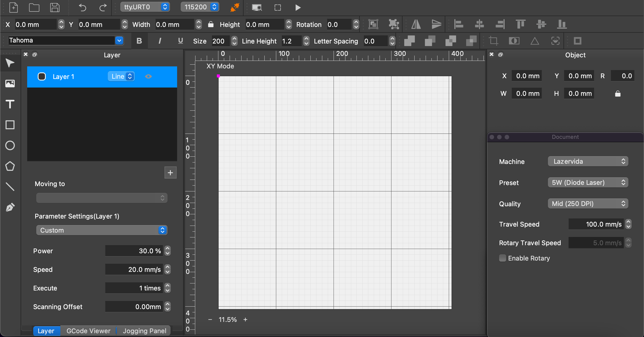This screenshot has width=644, height=337.
Task: Click the Power percentage field
Action: coord(134,251)
